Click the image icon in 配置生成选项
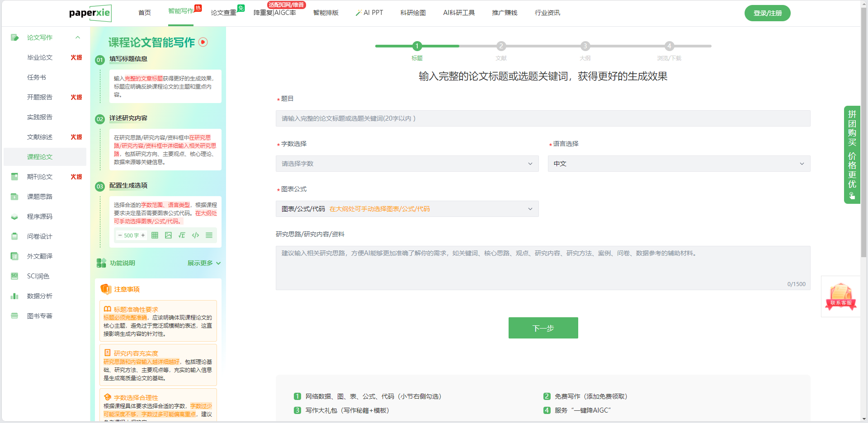The image size is (868, 423). point(168,235)
